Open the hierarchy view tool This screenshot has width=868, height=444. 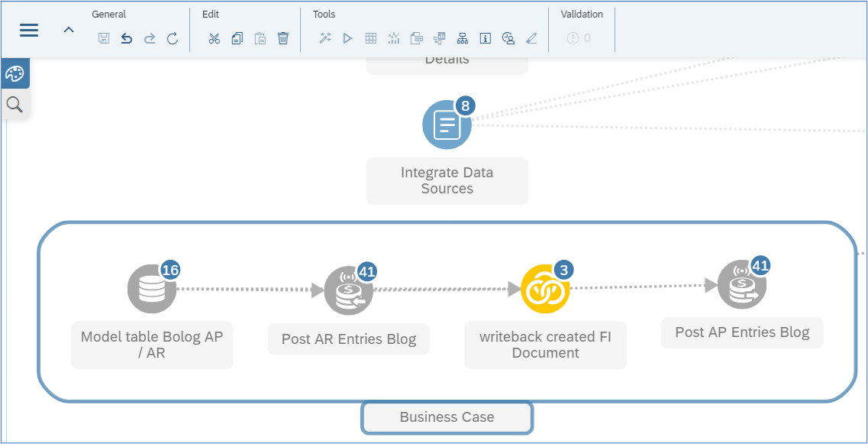click(462, 37)
